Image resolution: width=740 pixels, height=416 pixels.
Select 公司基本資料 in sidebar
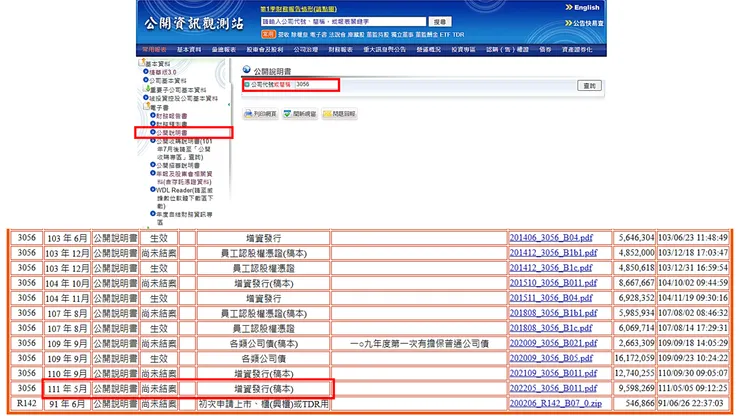pyautogui.click(x=168, y=81)
